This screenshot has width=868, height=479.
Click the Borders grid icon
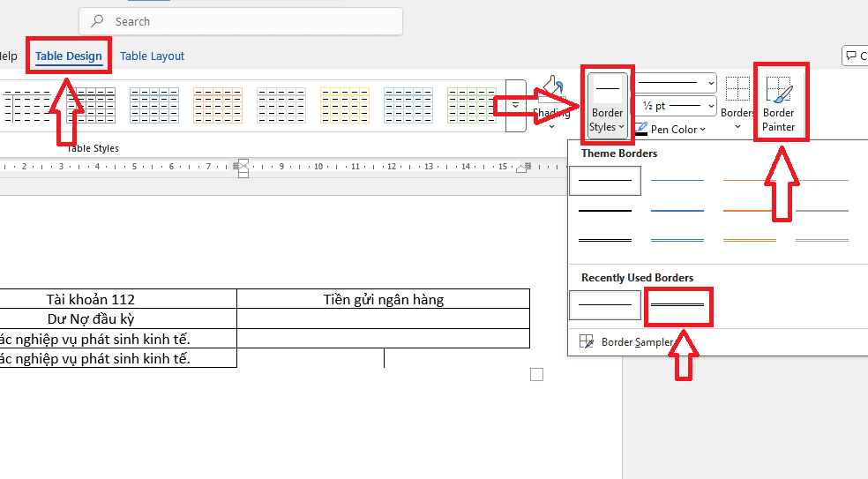coord(737,90)
